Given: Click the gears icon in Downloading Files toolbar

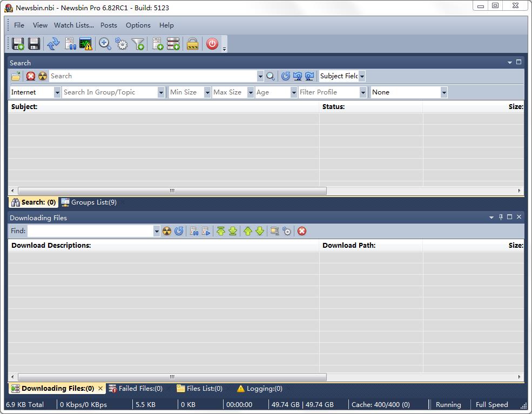Looking at the screenshot, I should click(287, 231).
